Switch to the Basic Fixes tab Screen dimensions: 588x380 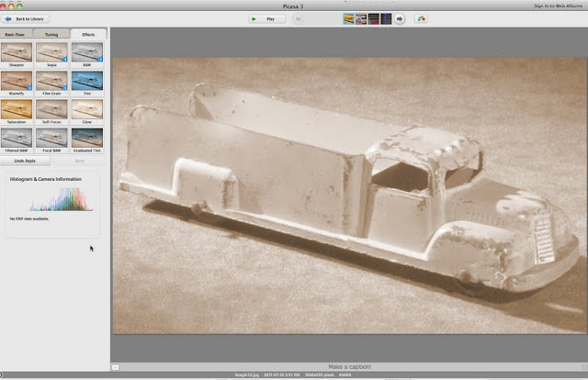(16, 34)
